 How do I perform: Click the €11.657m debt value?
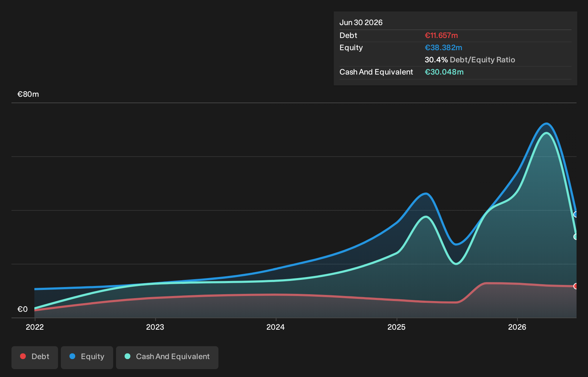click(x=441, y=35)
